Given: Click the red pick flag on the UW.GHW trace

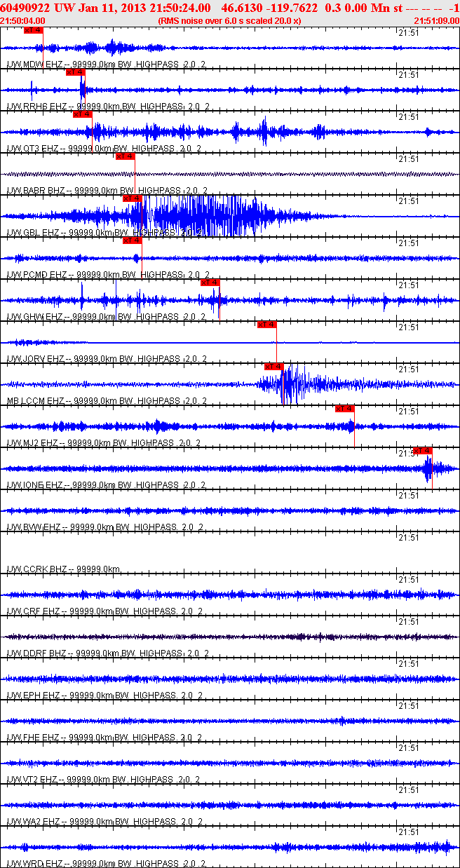Looking at the screenshot, I should 210,283.
